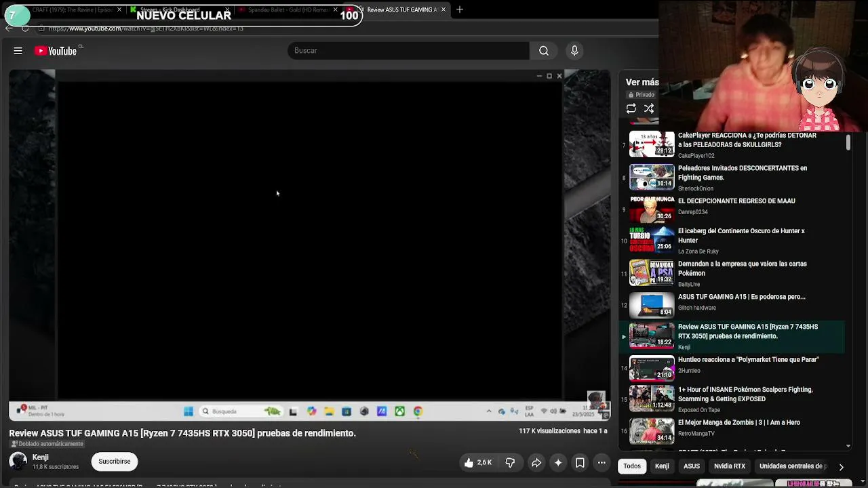Reload the page in the browser

coord(25,28)
